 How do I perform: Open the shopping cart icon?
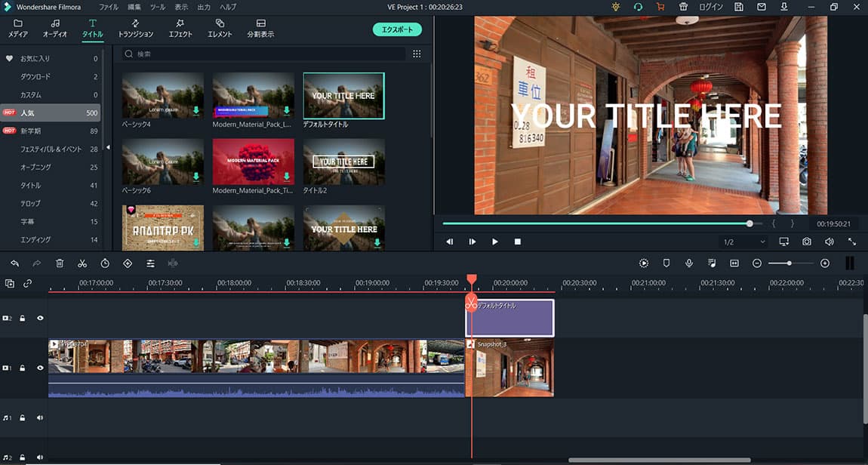point(660,8)
